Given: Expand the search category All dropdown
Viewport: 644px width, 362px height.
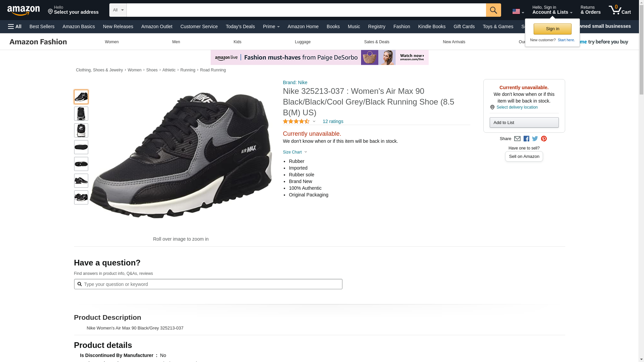Looking at the screenshot, I should pyautogui.click(x=118, y=10).
